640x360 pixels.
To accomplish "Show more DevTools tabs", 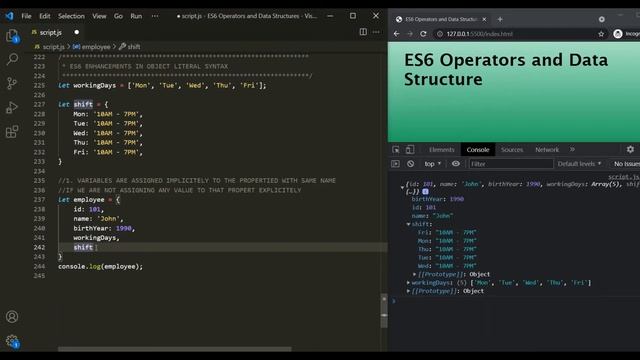I will (572, 149).
